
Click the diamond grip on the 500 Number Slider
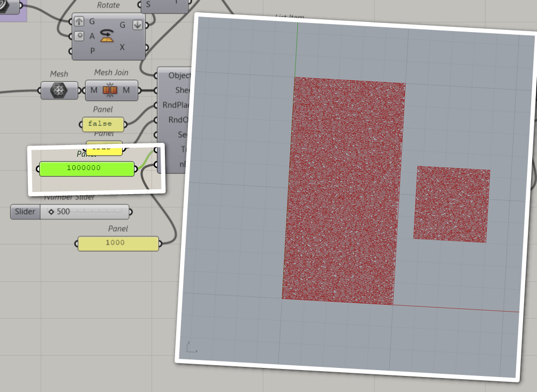(x=50, y=211)
